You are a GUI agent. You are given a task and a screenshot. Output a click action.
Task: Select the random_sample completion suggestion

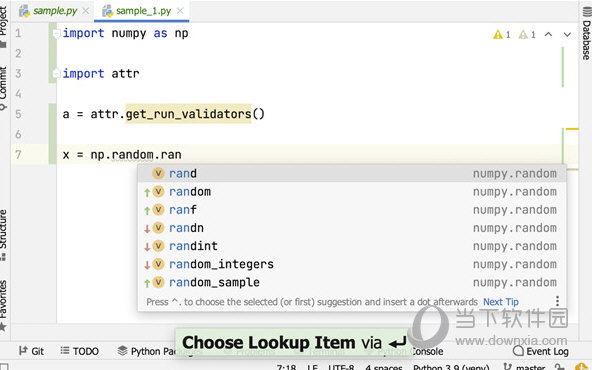point(352,282)
